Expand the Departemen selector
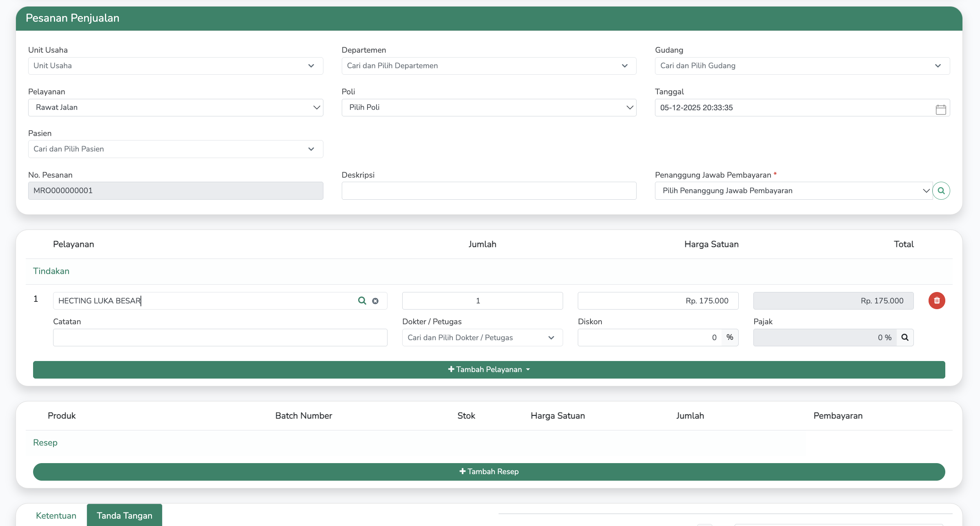The height and width of the screenshot is (526, 980). tap(488, 66)
